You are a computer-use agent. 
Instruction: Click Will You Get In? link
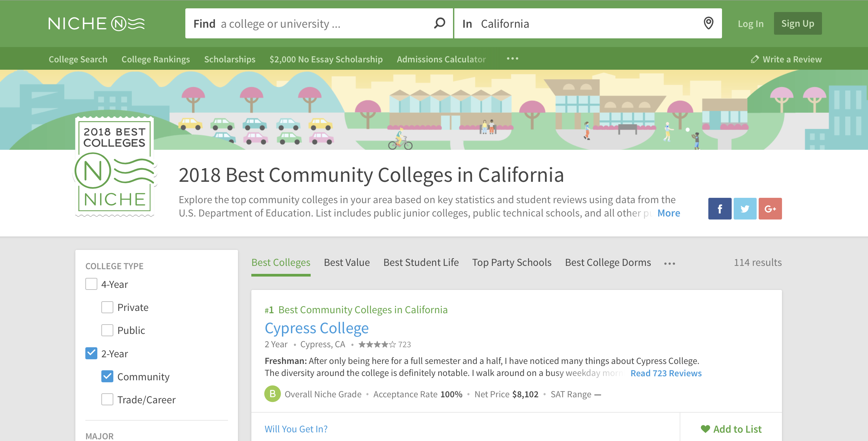pyautogui.click(x=296, y=429)
